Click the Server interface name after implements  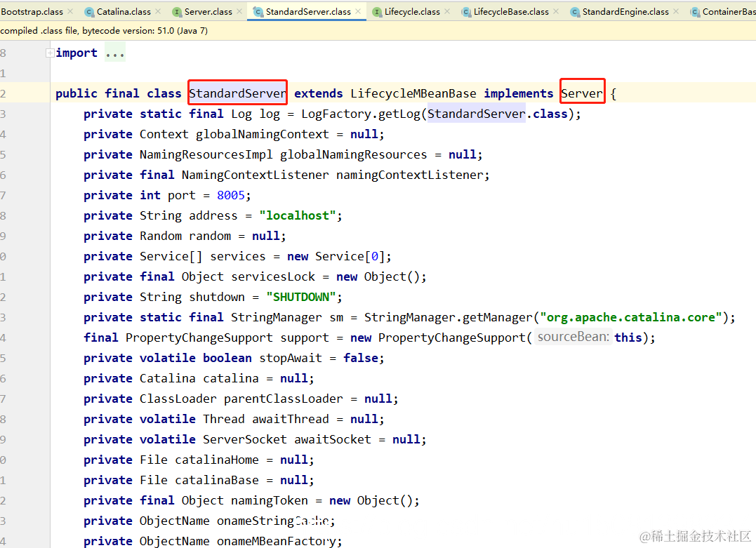582,93
